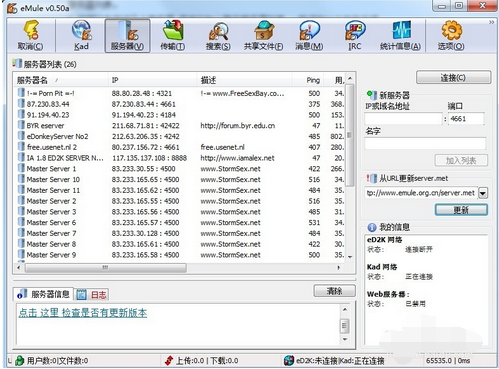Click the server.met URL text field

(421, 193)
